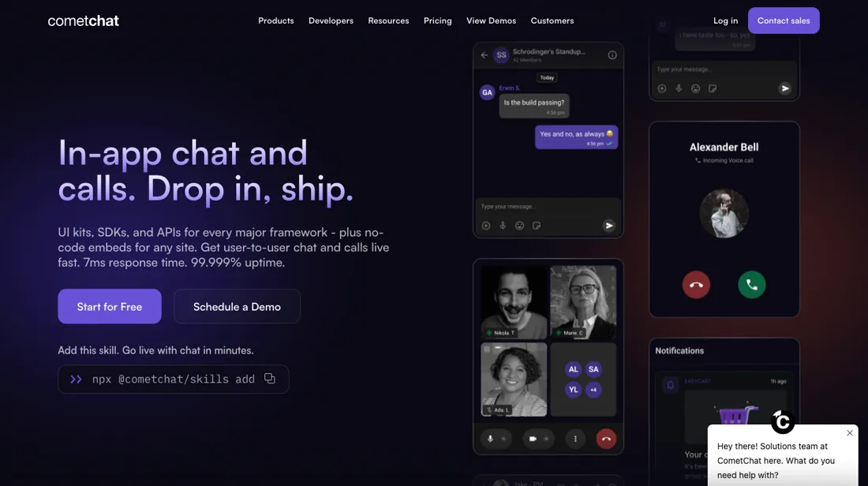
Task: Click the 'Yes and no, as always' message
Action: click(576, 137)
